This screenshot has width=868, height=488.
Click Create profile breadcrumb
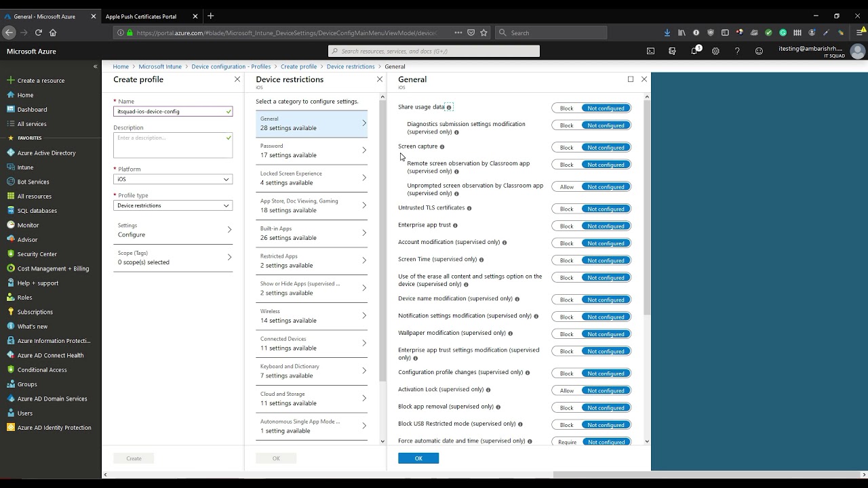(x=298, y=66)
